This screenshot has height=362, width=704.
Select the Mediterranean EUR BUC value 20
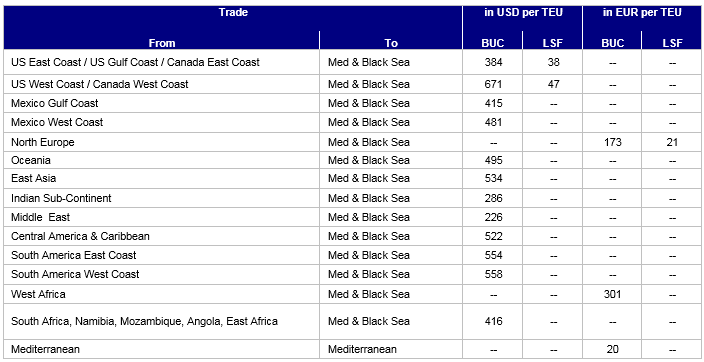pyautogui.click(x=612, y=349)
